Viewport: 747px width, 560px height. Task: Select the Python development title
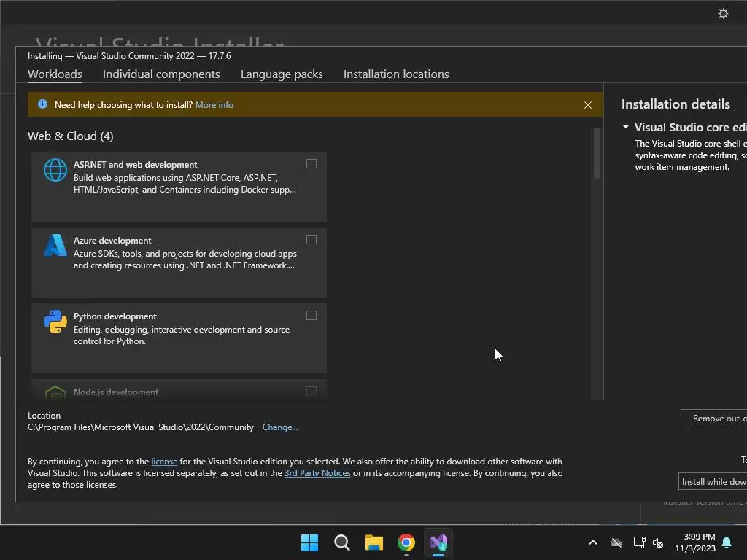(115, 316)
